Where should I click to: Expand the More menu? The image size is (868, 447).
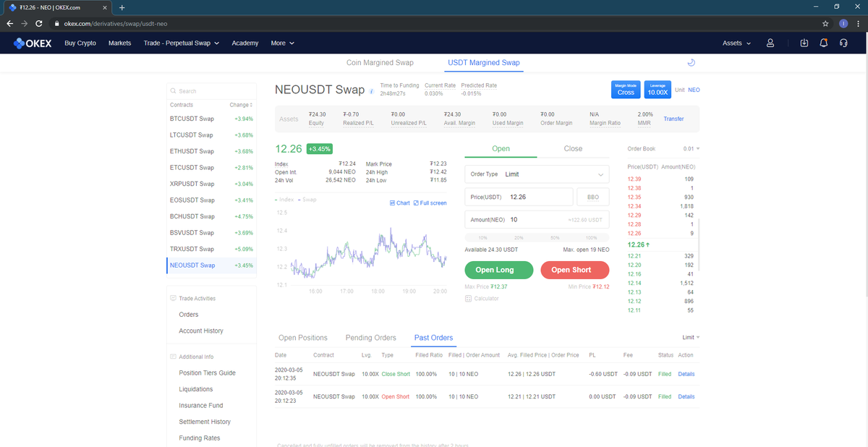point(283,43)
